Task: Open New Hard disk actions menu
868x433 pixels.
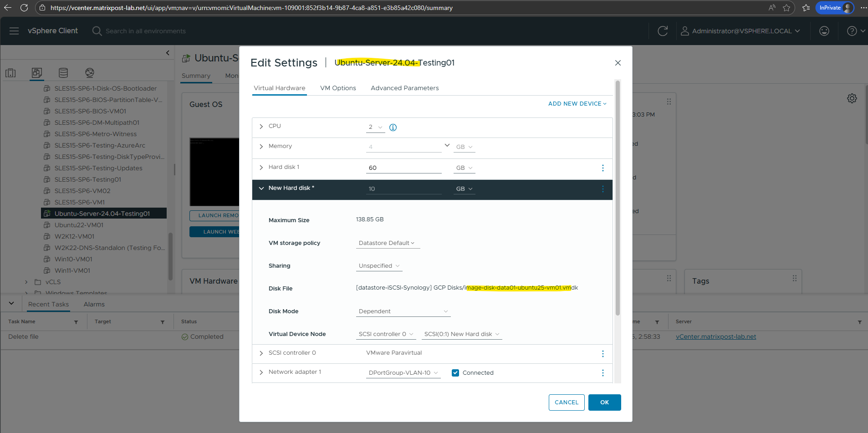Action: (603, 189)
